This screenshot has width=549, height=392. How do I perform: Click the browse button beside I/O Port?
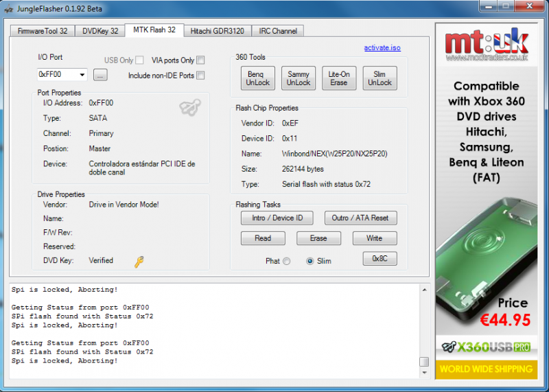pos(100,75)
